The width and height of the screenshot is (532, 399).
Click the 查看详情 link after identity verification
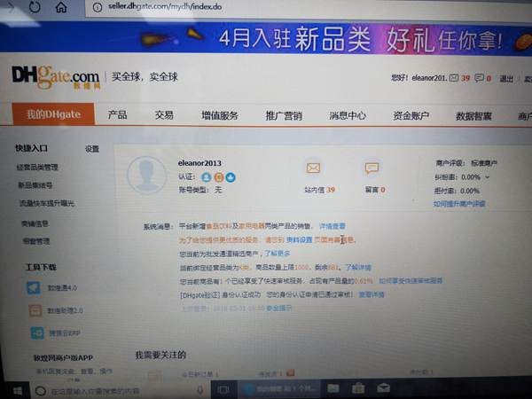click(x=372, y=294)
